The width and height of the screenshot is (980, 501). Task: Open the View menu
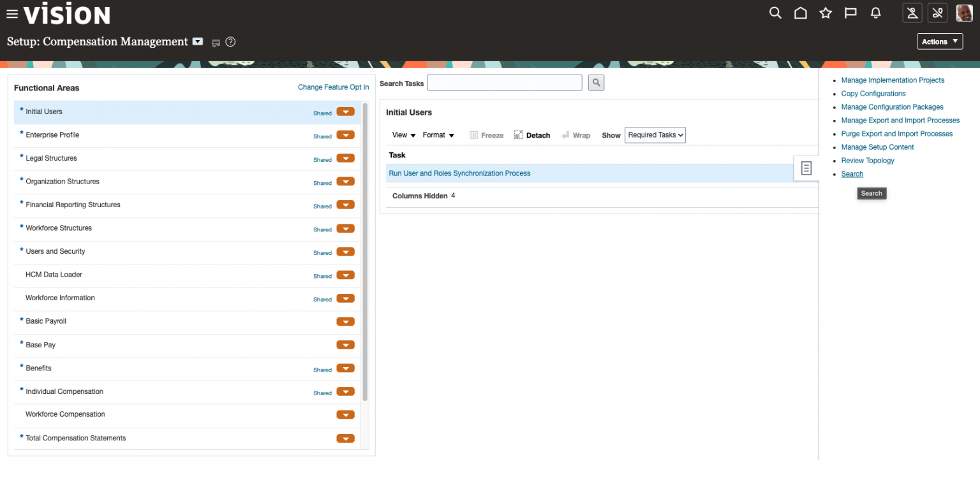tap(404, 135)
